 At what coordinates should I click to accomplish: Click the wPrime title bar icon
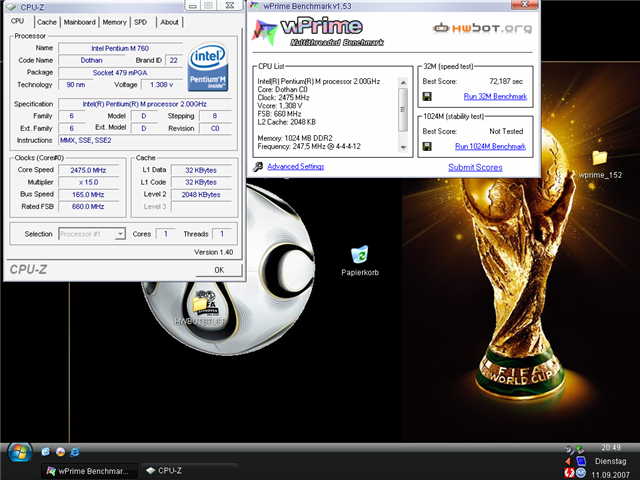(x=254, y=6)
